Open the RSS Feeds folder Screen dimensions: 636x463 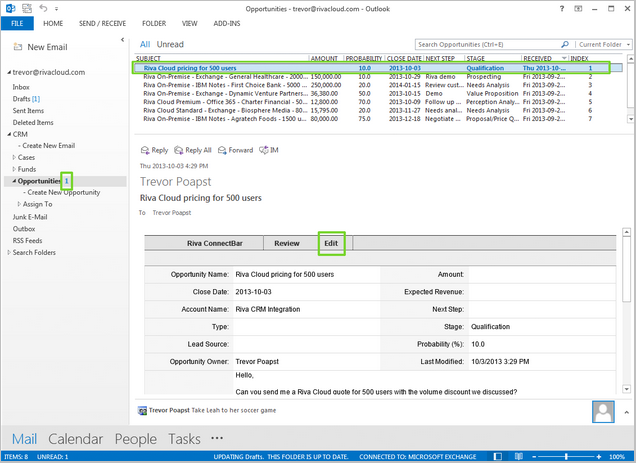(27, 240)
